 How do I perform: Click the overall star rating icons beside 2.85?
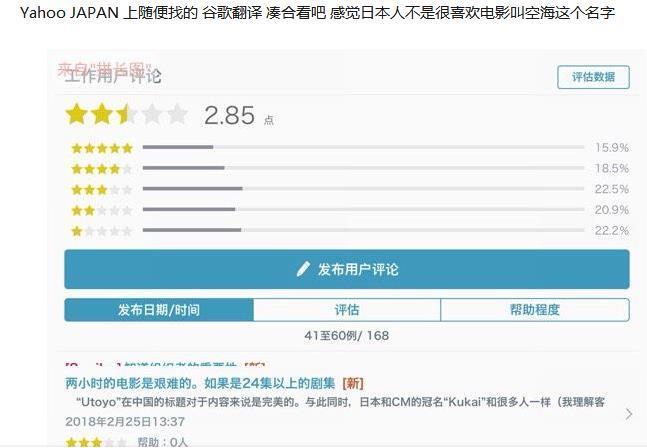point(127,114)
